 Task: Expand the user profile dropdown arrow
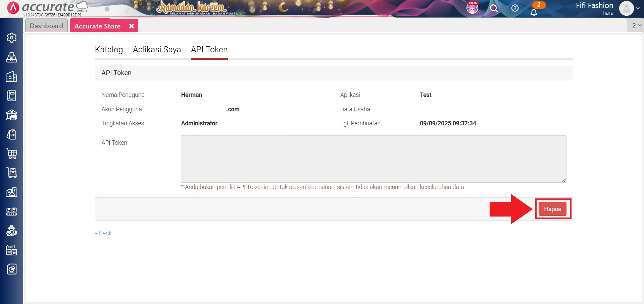(638, 8)
